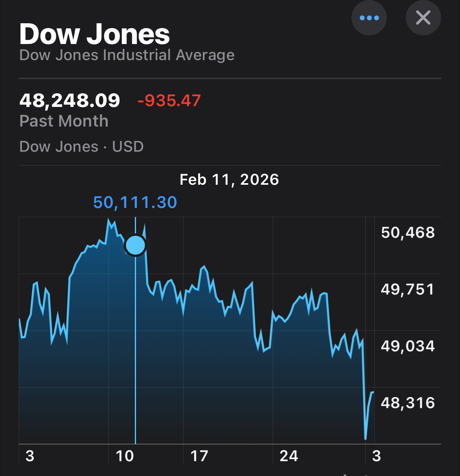
Task: Tap the red -935.47 change value
Action: [169, 101]
